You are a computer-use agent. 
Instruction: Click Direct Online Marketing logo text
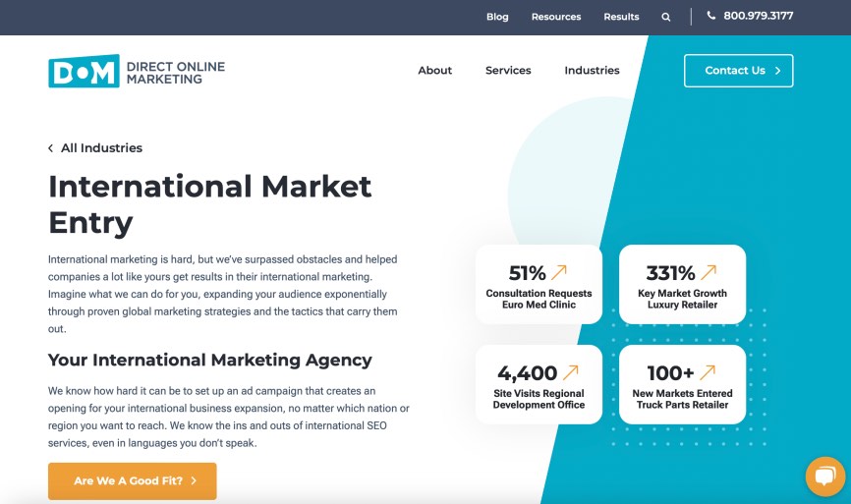coord(176,73)
